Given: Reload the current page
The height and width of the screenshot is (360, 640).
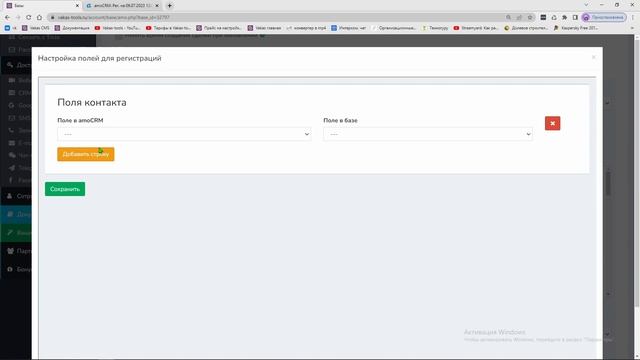Looking at the screenshot, I should click(x=29, y=17).
